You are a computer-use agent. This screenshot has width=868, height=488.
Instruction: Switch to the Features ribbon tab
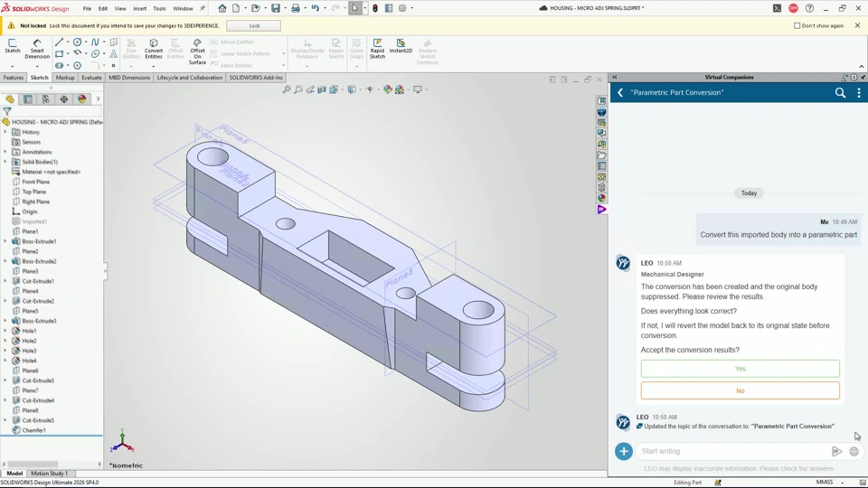pos(14,78)
